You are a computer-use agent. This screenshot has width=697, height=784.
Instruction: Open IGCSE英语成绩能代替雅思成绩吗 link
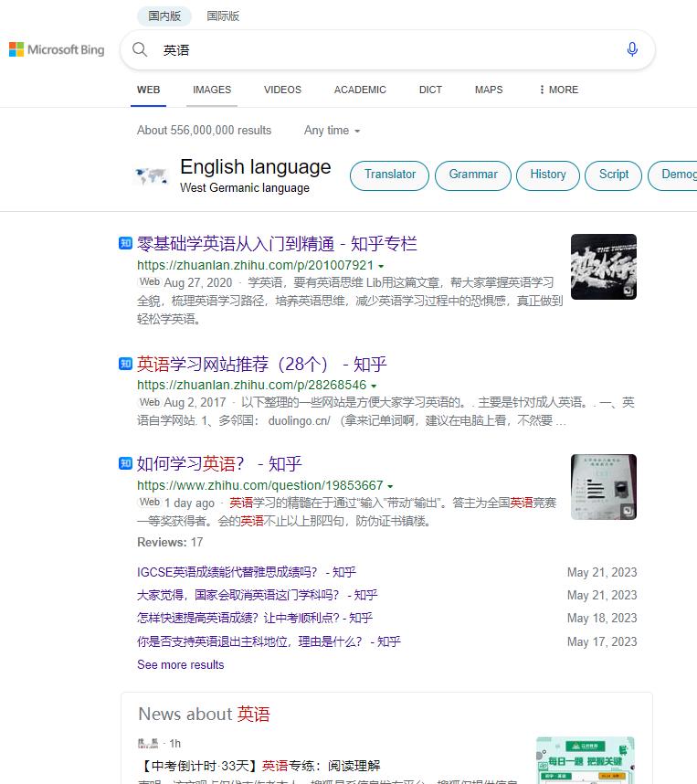tap(247, 572)
